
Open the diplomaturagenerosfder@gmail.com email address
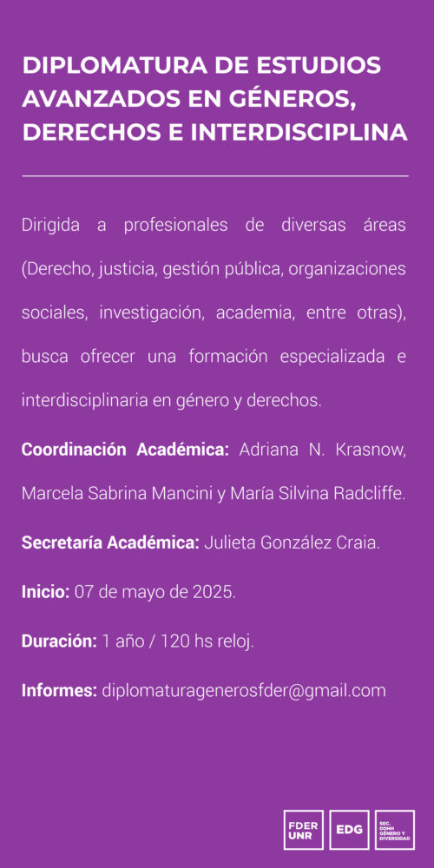(244, 691)
